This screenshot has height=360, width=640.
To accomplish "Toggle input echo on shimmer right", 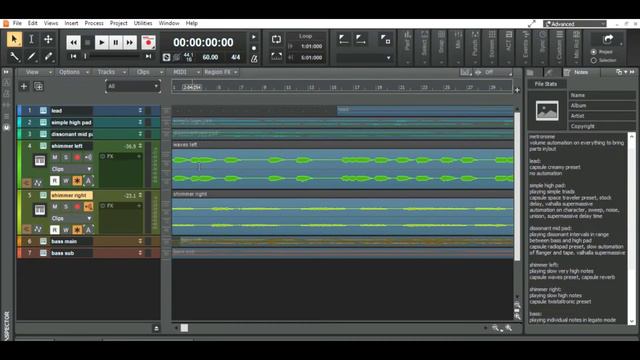I will [x=88, y=207].
